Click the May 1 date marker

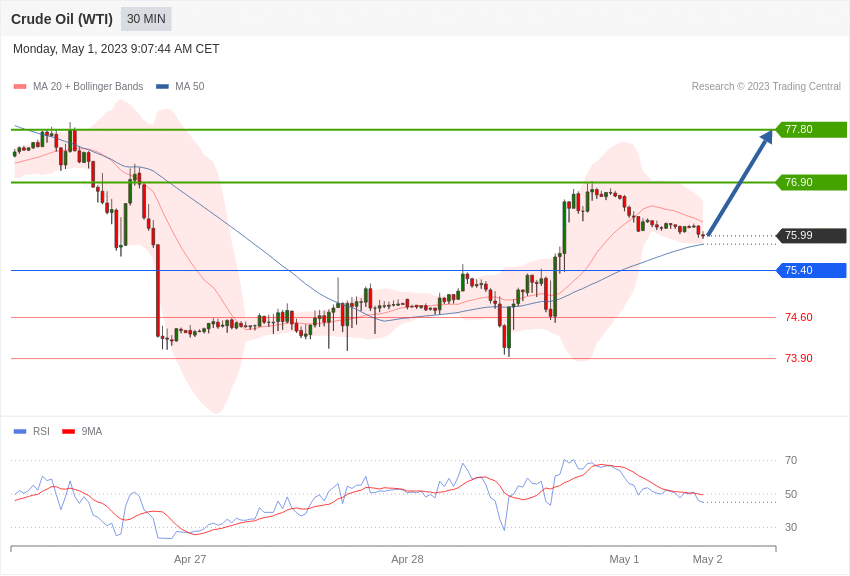pyautogui.click(x=624, y=559)
